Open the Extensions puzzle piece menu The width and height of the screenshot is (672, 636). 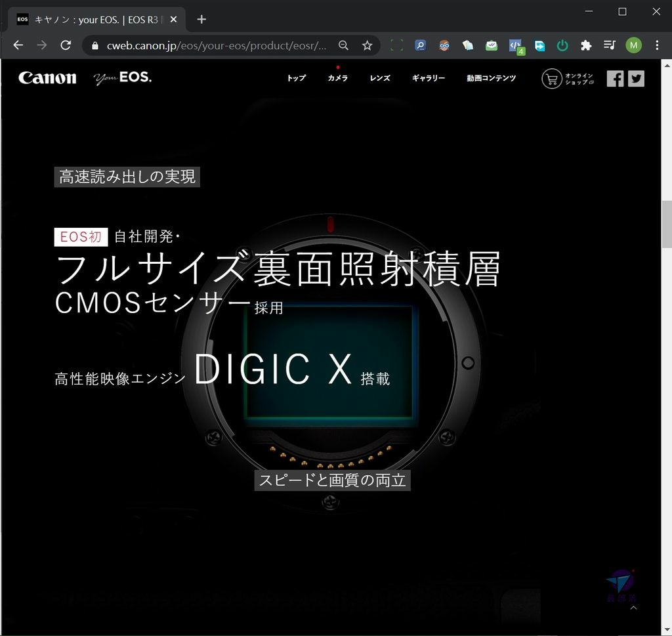click(586, 45)
